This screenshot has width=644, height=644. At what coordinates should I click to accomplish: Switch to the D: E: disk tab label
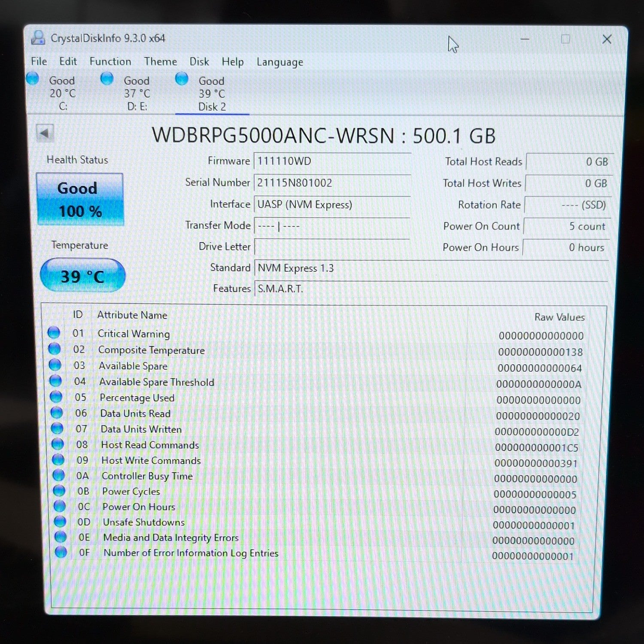coord(137,106)
